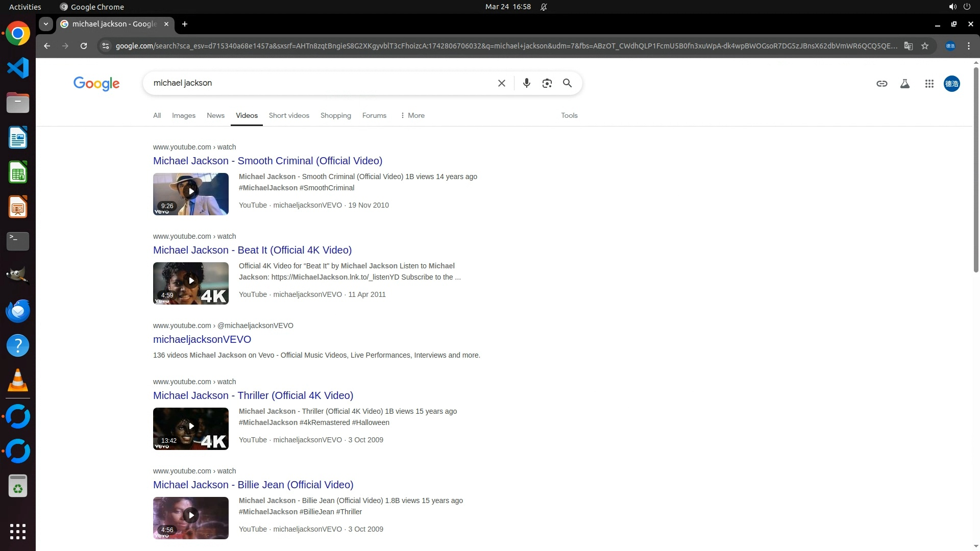Open Search Labs flask icon
This screenshot has width=980, height=551.
904,84
